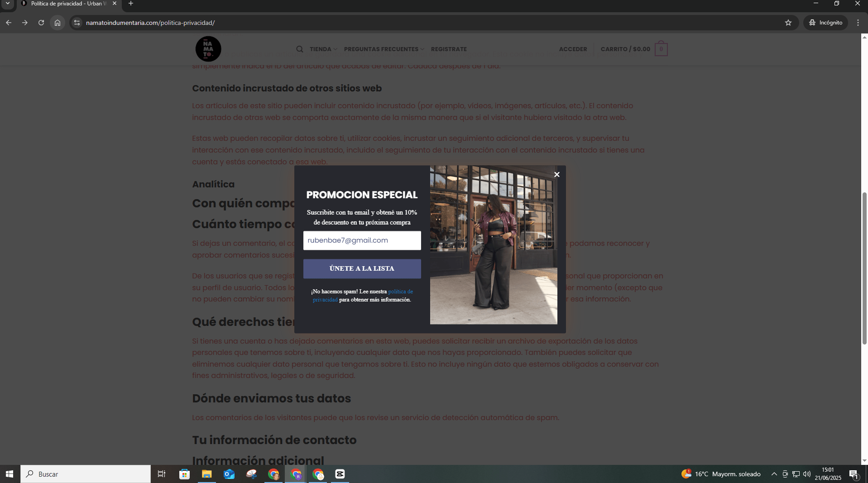Open Microsoft Store from the taskbar
868x483 pixels.
pos(184,474)
